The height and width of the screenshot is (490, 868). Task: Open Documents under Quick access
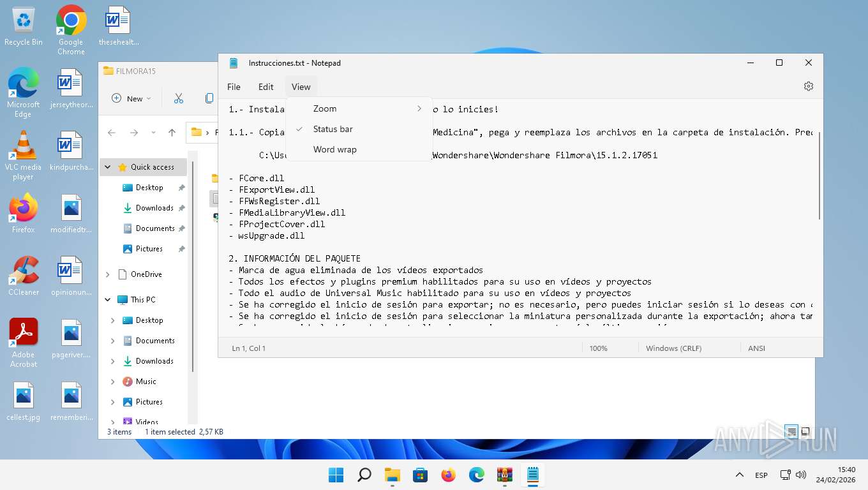[x=155, y=228]
